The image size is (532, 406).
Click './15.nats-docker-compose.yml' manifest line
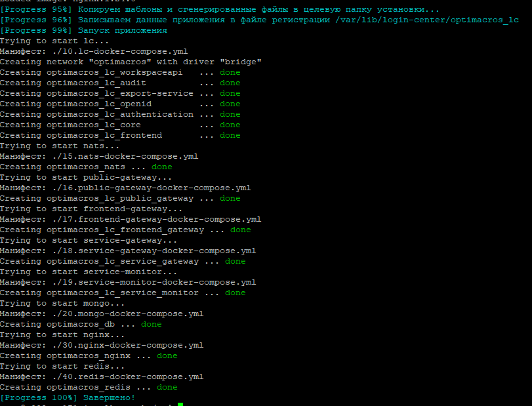(x=99, y=157)
